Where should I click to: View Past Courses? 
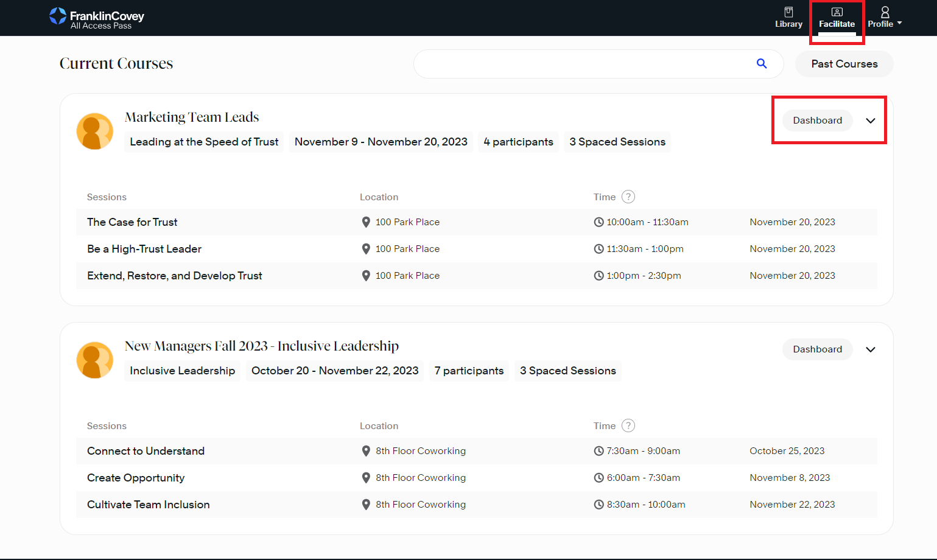point(844,63)
